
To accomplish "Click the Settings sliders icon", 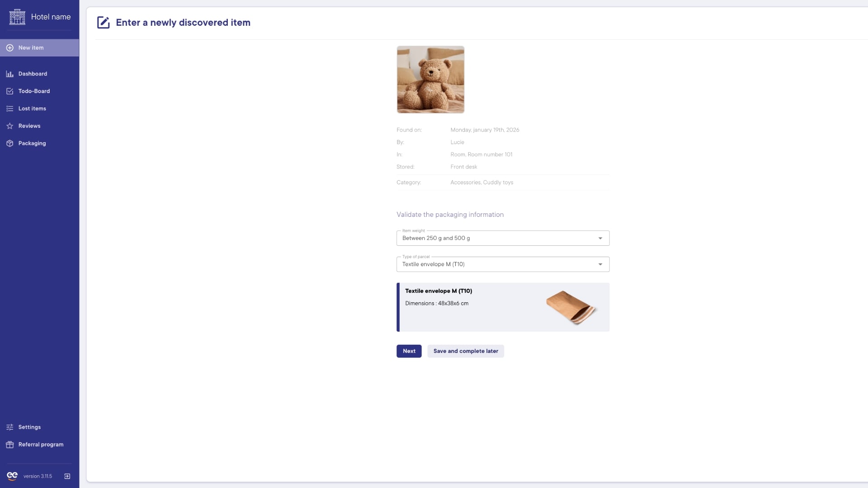I will (x=9, y=427).
